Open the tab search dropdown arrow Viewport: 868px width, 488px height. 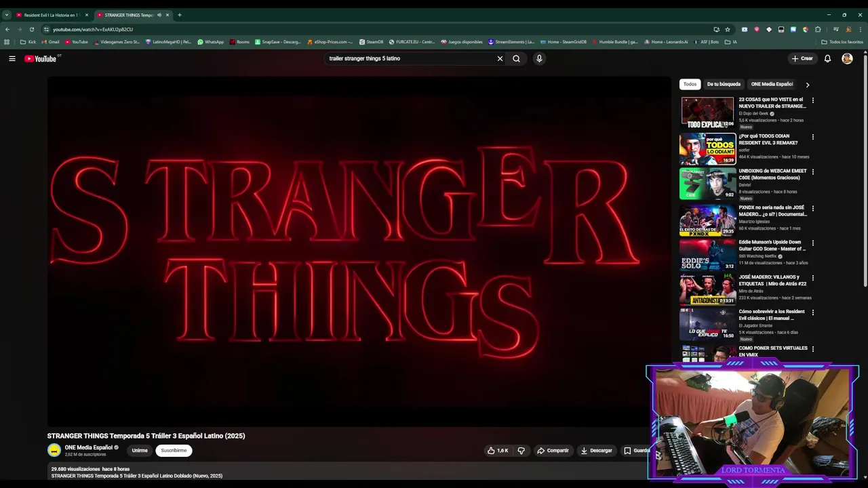click(x=7, y=15)
